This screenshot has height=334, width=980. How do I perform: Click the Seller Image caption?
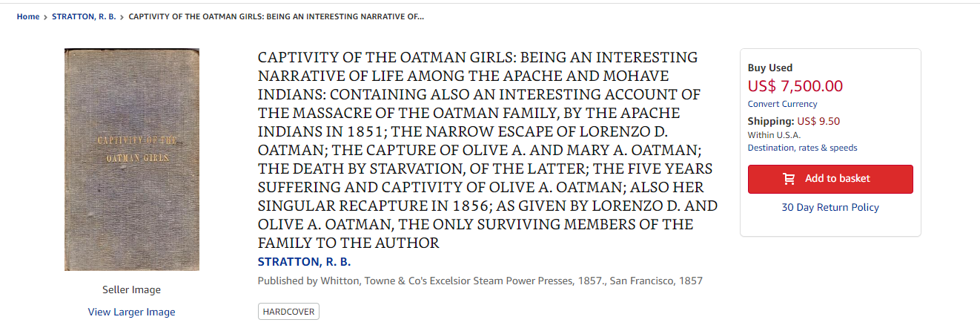tap(132, 290)
